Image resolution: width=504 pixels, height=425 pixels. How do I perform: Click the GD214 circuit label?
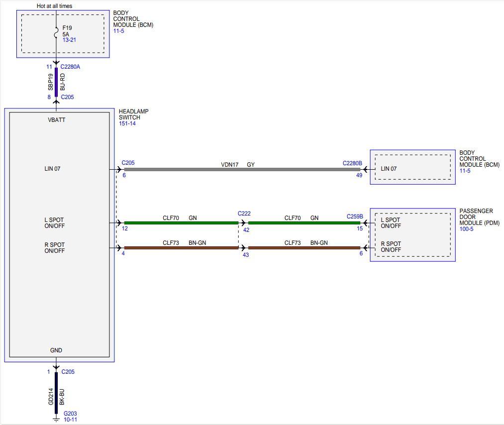(51, 397)
